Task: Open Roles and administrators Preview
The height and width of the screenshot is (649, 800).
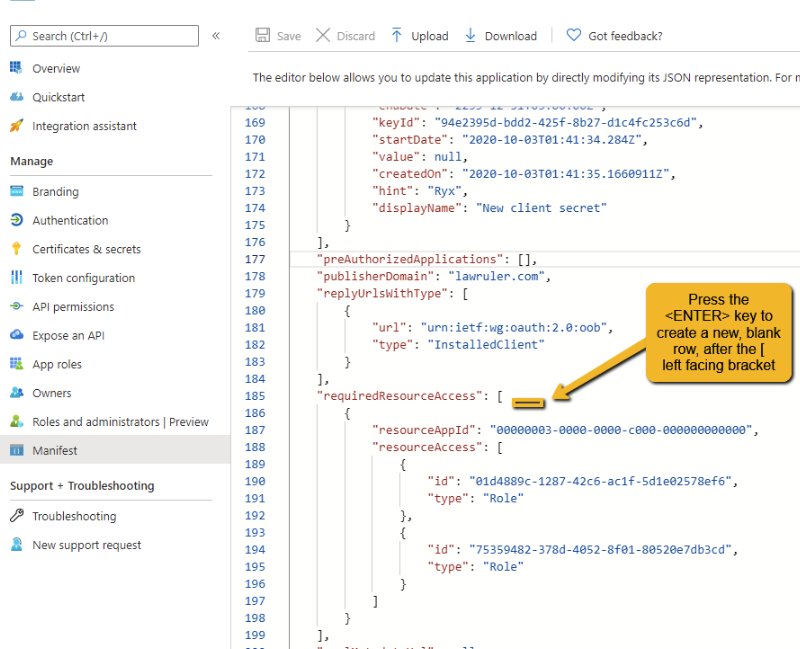Action: point(120,422)
